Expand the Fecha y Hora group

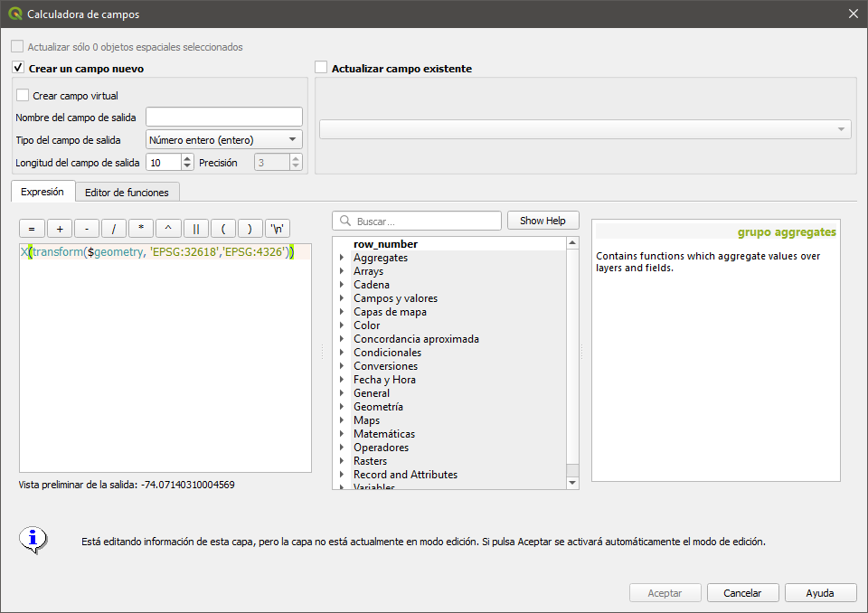coord(342,380)
